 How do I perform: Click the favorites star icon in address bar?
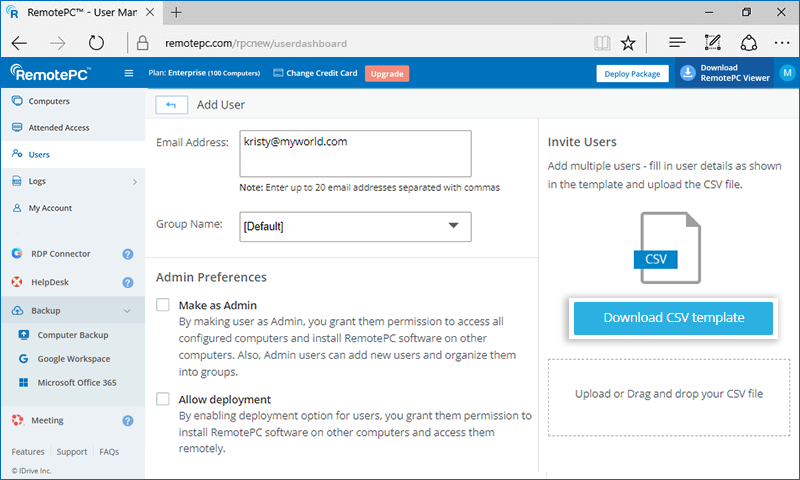tap(627, 43)
